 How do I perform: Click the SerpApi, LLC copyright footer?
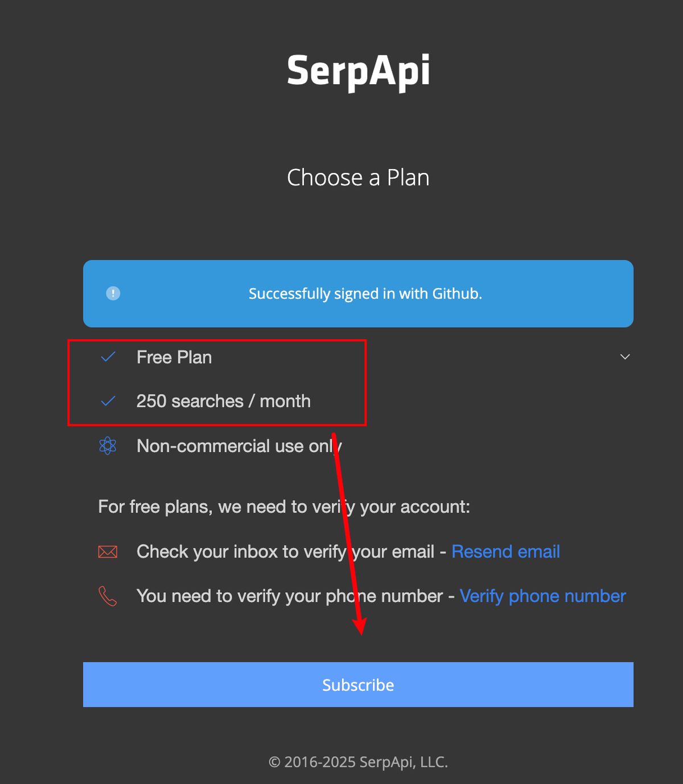[x=358, y=762]
